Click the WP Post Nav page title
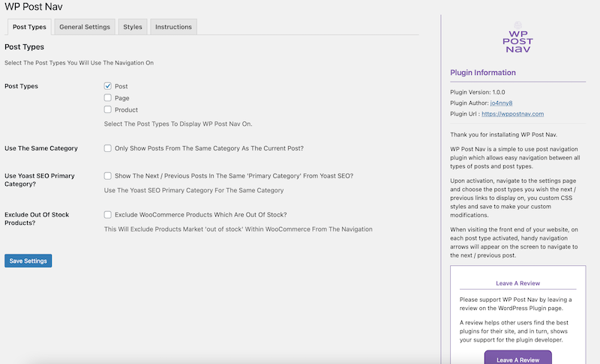 (x=34, y=7)
